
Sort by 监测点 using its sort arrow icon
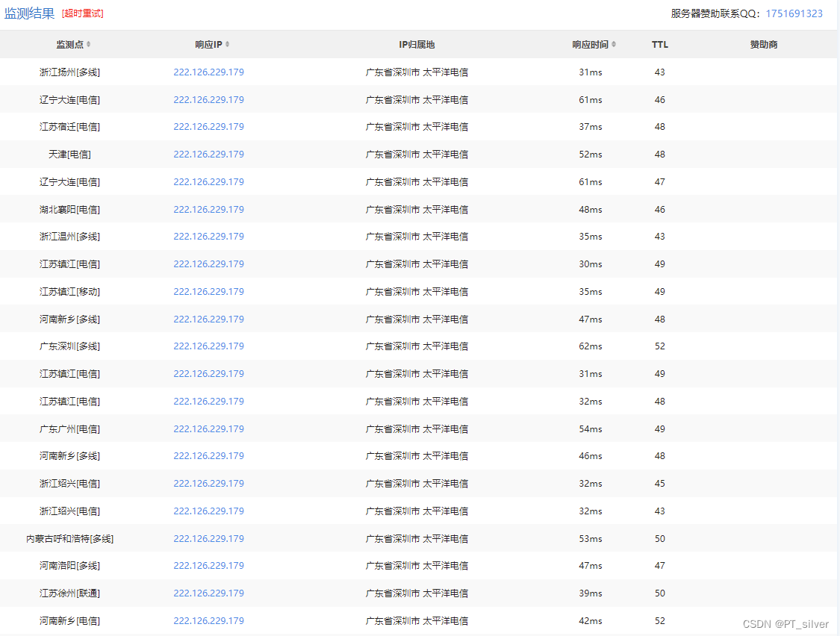pyautogui.click(x=88, y=45)
